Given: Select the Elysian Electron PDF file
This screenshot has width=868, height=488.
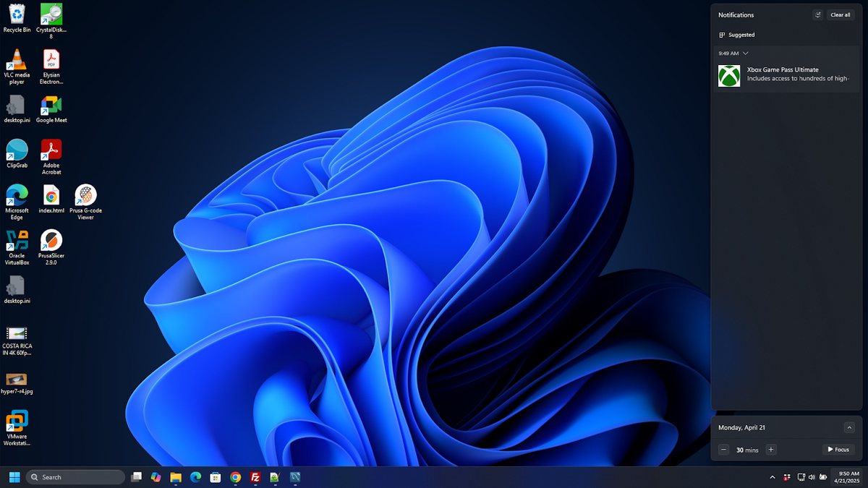Looking at the screenshot, I should pyautogui.click(x=51, y=67).
